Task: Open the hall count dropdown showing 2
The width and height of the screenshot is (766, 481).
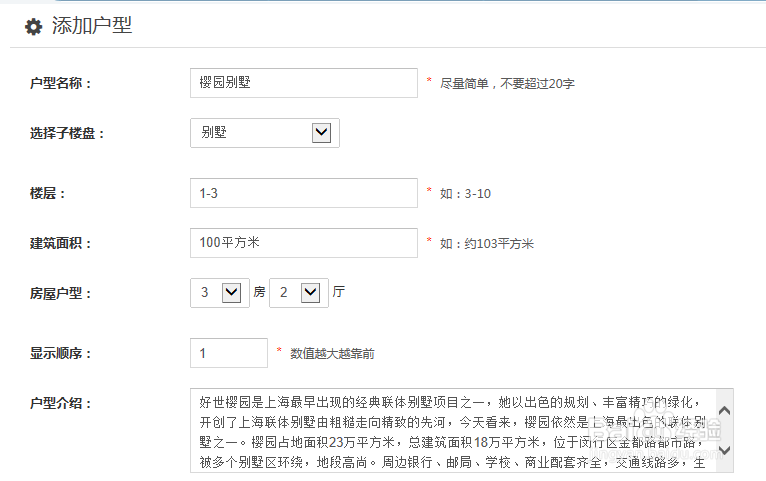Action: tap(299, 293)
